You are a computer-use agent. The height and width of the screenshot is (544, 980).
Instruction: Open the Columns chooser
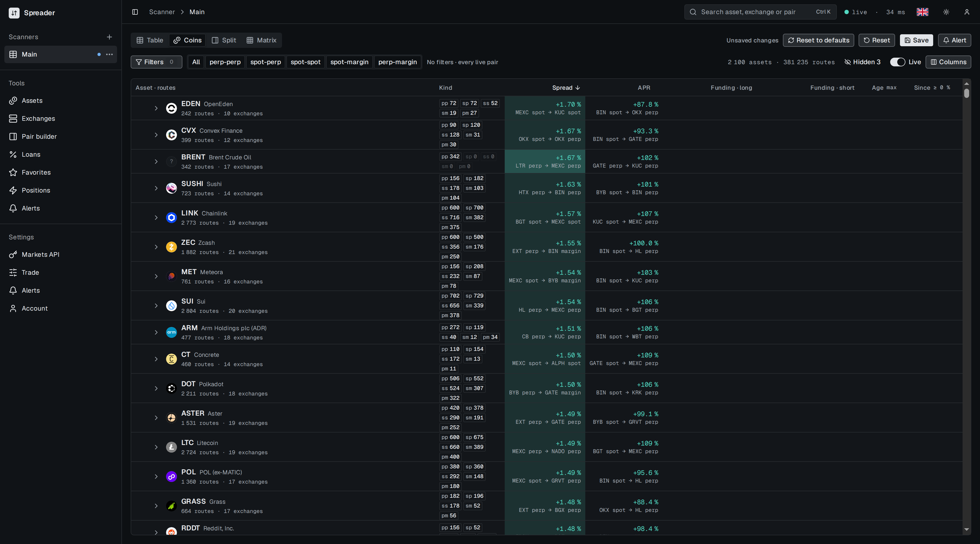[x=948, y=62]
